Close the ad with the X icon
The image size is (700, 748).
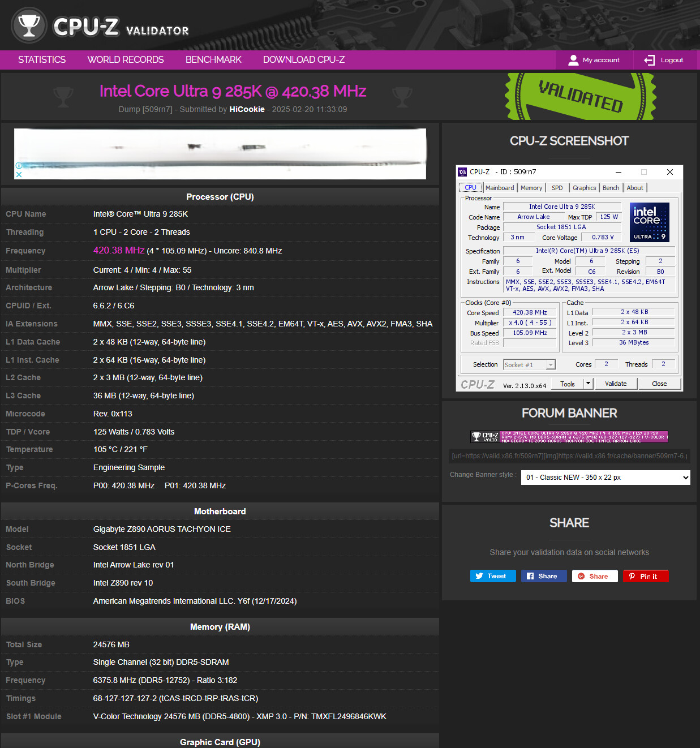19,174
